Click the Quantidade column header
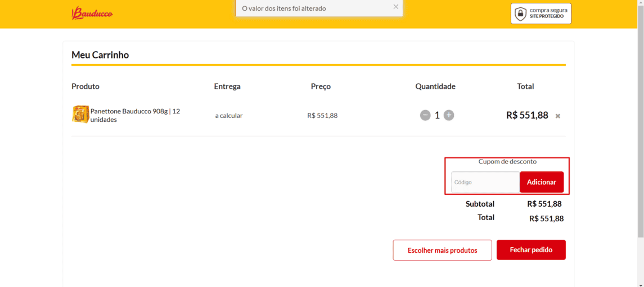This screenshot has width=644, height=287. 435,86
